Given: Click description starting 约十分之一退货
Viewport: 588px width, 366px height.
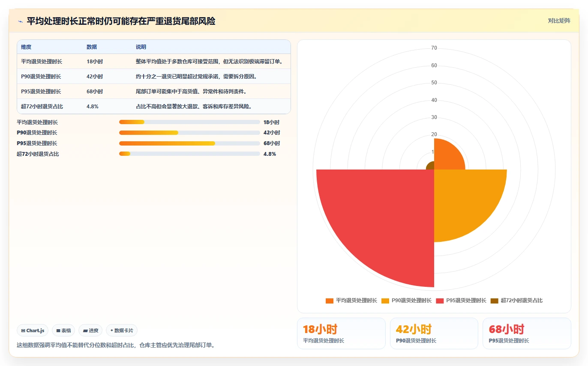Looking at the screenshot, I should pyautogui.click(x=196, y=77).
